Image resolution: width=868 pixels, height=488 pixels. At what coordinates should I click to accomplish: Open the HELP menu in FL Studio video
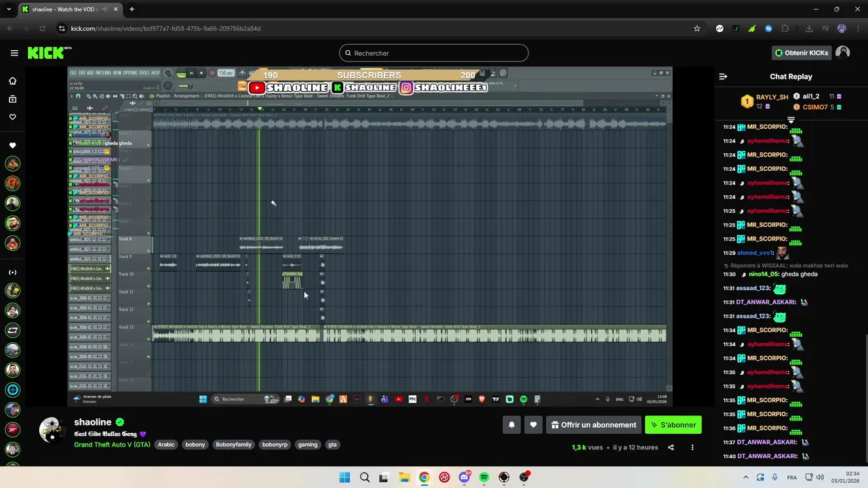[x=155, y=73]
